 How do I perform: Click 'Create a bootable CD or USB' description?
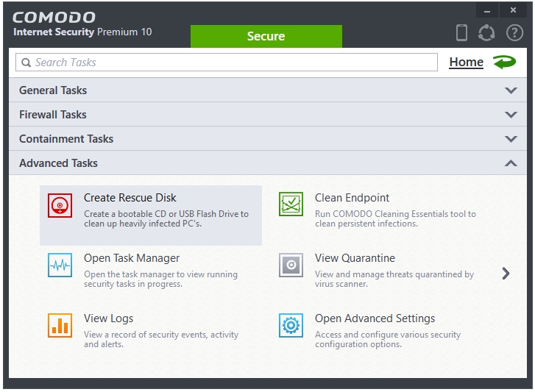tap(166, 218)
